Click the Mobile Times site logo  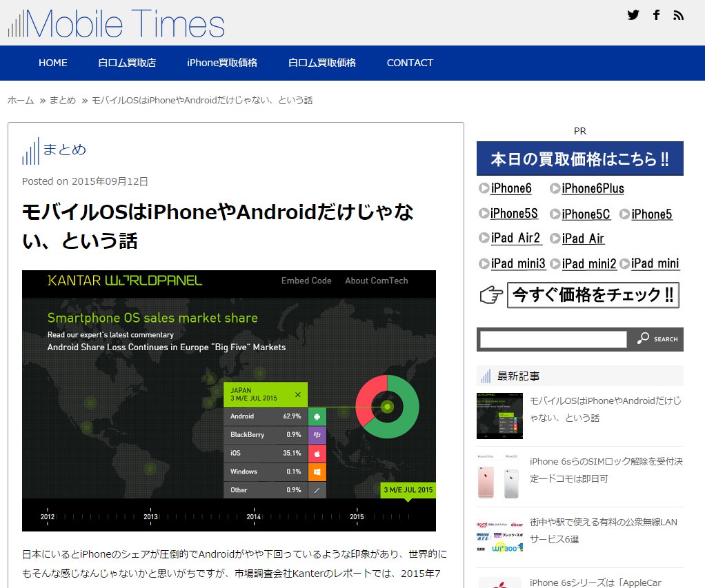coord(117,24)
